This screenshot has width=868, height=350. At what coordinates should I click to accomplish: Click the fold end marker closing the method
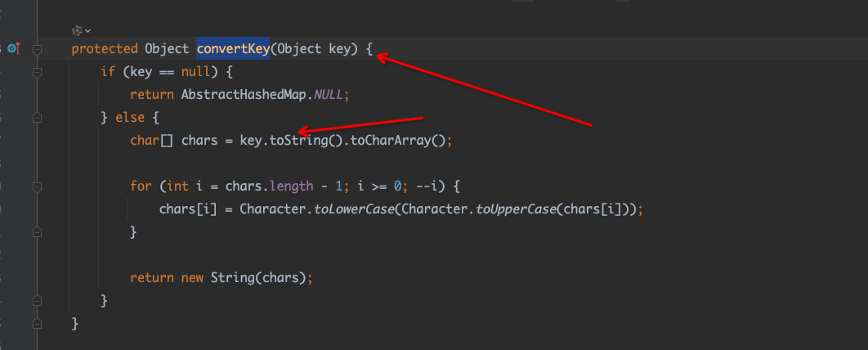[37, 325]
